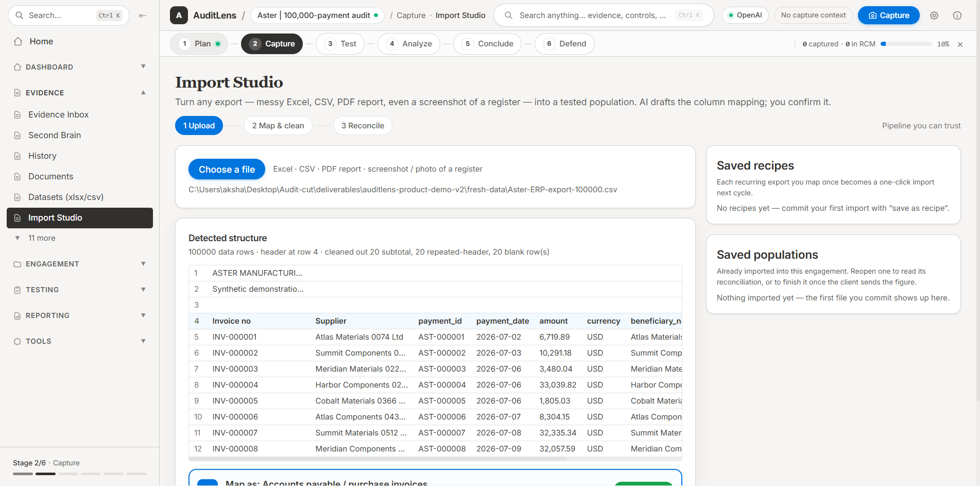Go to the Defend stage
980x486 pixels.
[x=565, y=44]
